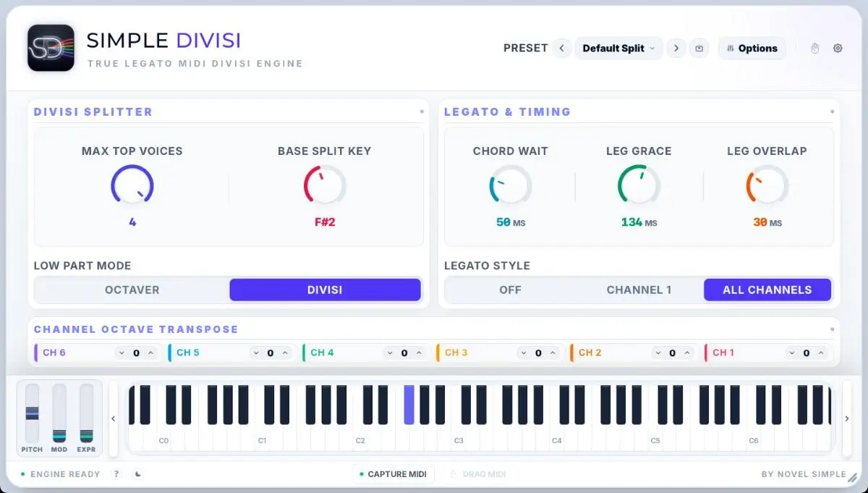Decrease CH 5 octave transpose
868x493 pixels.
pyautogui.click(x=255, y=353)
